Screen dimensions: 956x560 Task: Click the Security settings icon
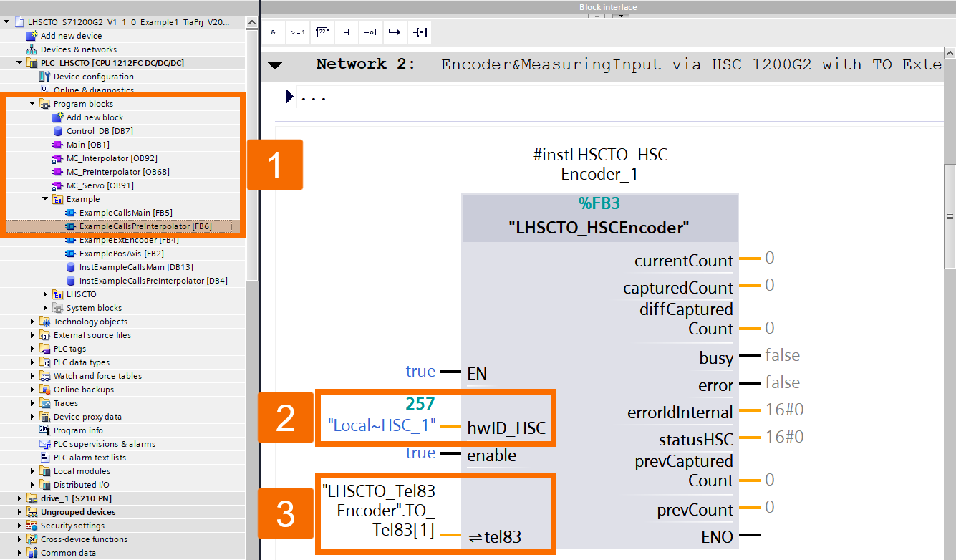coord(32,526)
